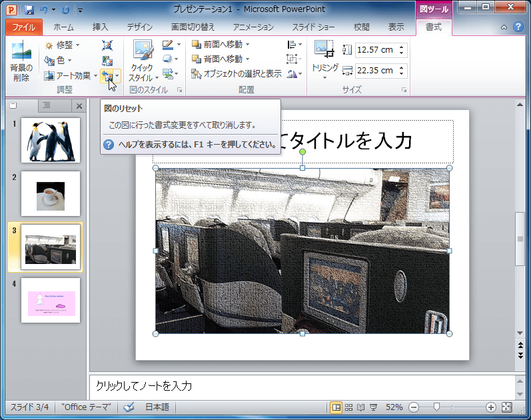Screen dimensions: 531x420
Task: Open アート効果 (Artistic Effects) gallery
Action: [x=71, y=75]
